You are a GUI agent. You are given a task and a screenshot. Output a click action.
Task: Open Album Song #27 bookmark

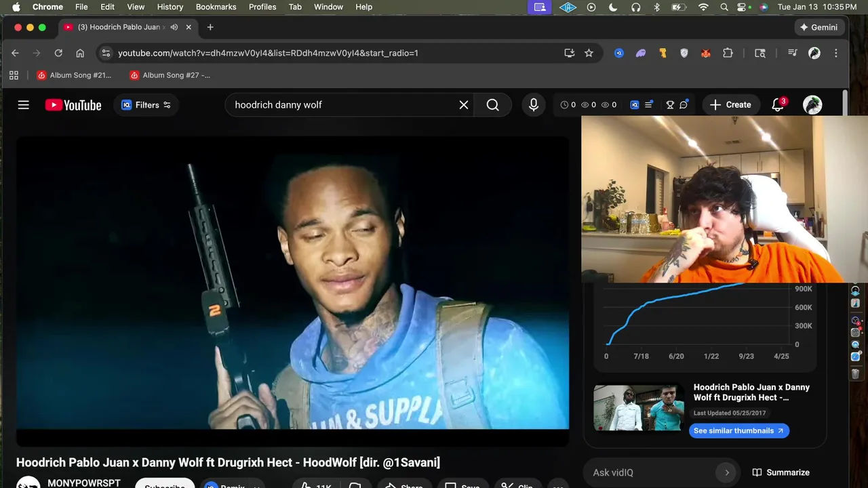[170, 75]
